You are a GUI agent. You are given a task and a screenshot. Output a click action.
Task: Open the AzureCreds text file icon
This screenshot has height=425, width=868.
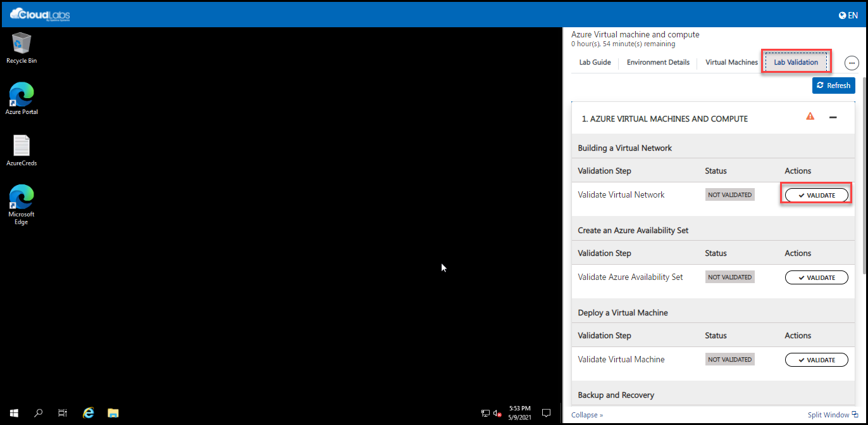(x=22, y=151)
